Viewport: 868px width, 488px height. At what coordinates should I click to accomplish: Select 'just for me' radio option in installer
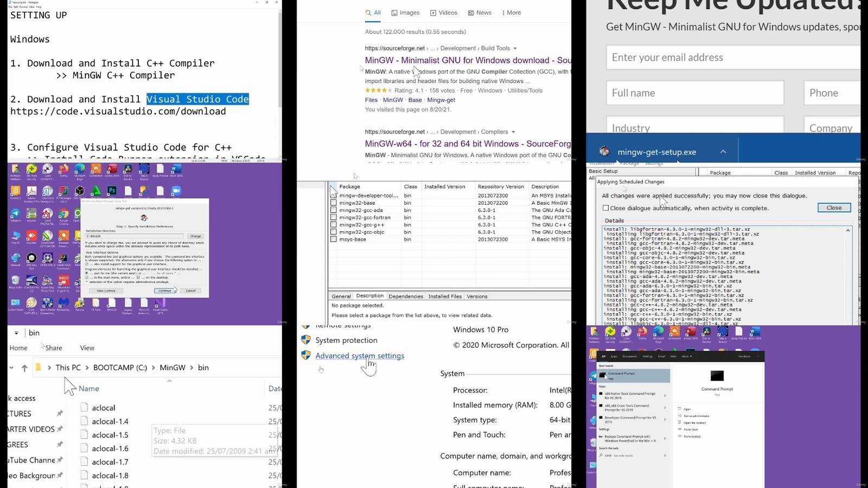[87, 273]
